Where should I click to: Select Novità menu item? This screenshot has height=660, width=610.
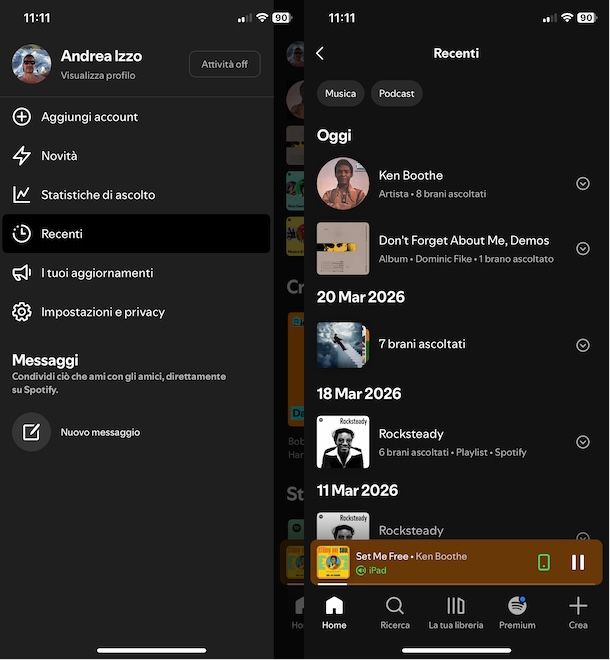(136, 156)
